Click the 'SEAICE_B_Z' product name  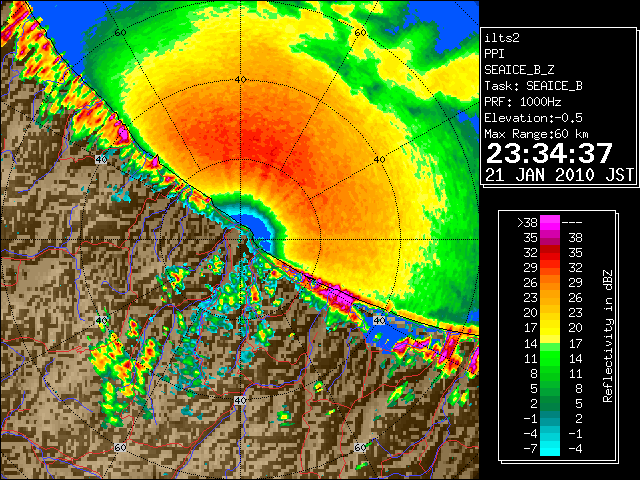click(519, 70)
